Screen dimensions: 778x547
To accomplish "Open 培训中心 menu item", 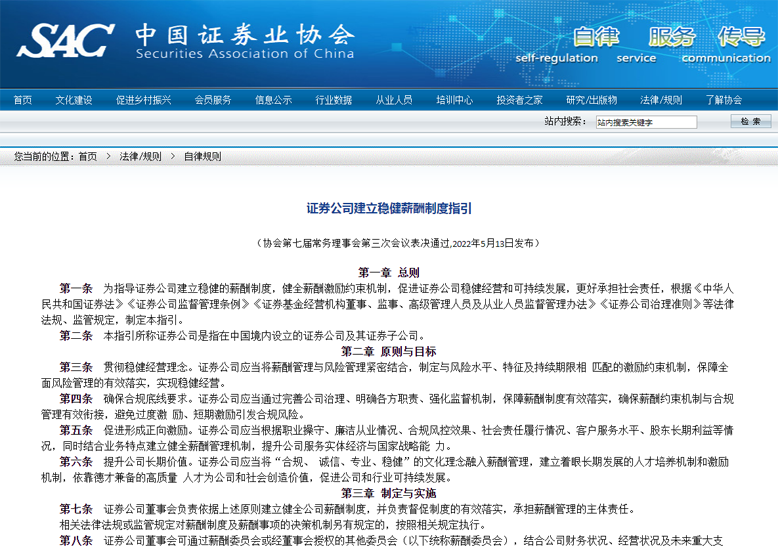I will pyautogui.click(x=454, y=100).
